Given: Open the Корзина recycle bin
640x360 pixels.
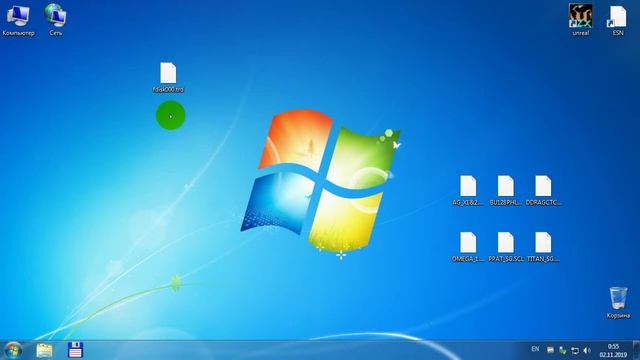Looking at the screenshot, I should [618, 302].
